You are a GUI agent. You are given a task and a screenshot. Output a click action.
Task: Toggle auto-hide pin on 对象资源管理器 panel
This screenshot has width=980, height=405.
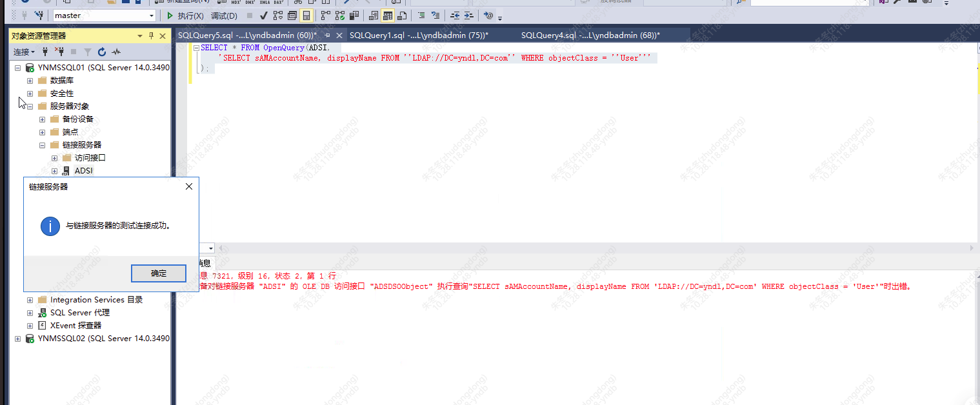pyautogui.click(x=152, y=36)
